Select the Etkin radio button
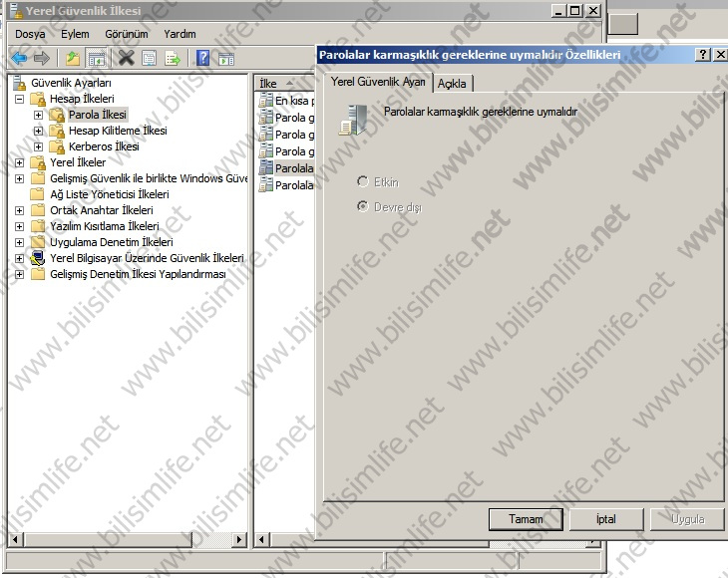Viewport: 728px width, 578px height. pos(363,182)
